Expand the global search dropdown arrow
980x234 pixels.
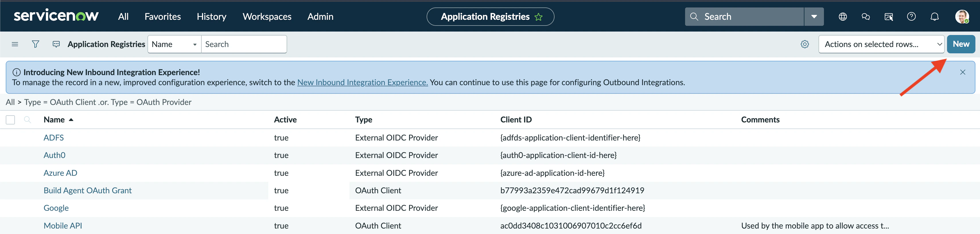pyautogui.click(x=814, y=16)
